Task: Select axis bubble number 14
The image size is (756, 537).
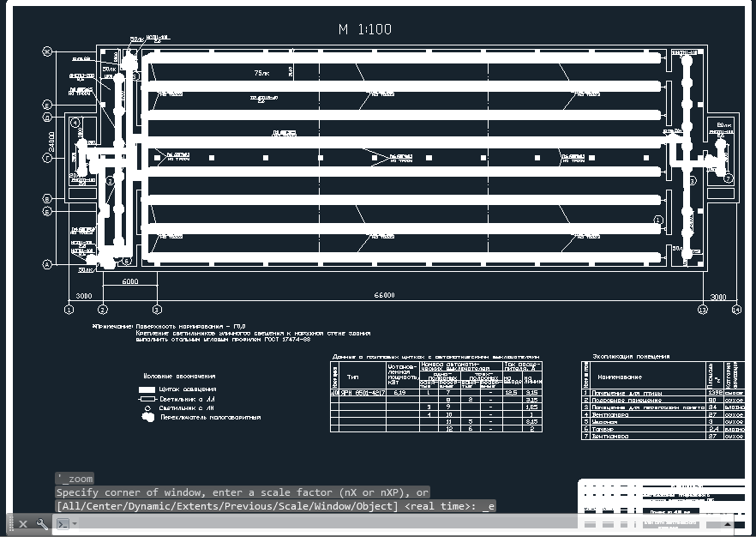Action: 736,310
